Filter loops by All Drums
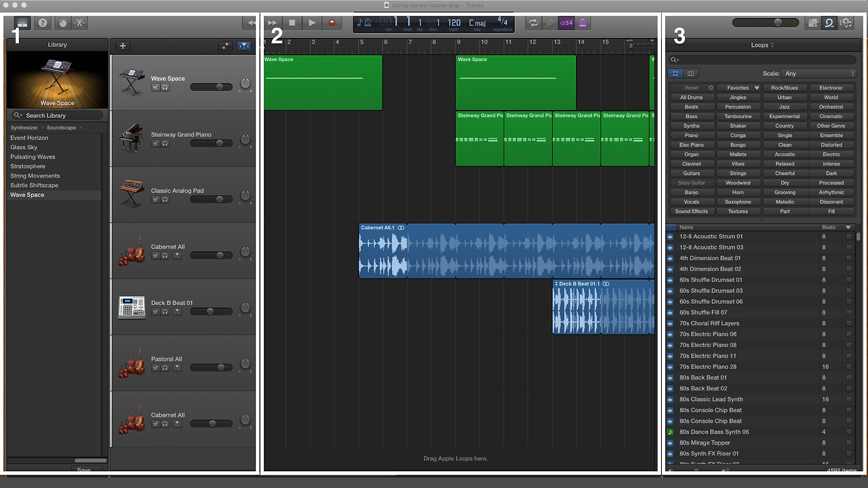 692,97
